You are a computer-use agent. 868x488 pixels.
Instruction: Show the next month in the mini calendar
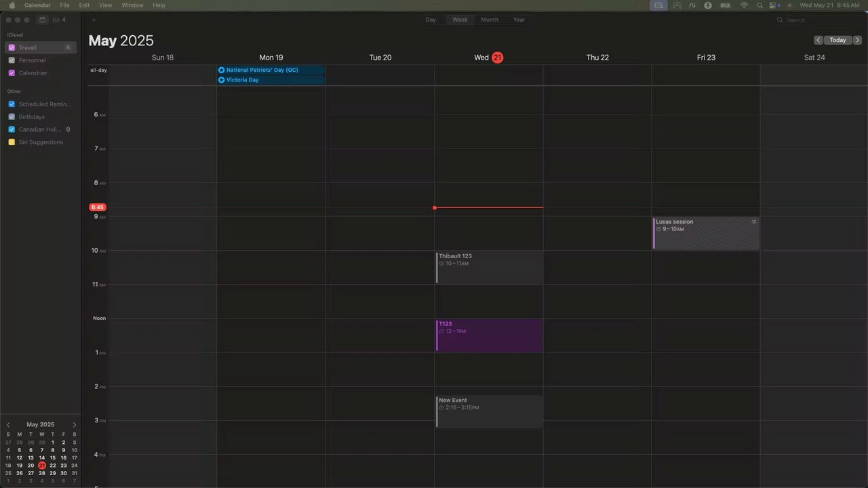[x=75, y=425]
